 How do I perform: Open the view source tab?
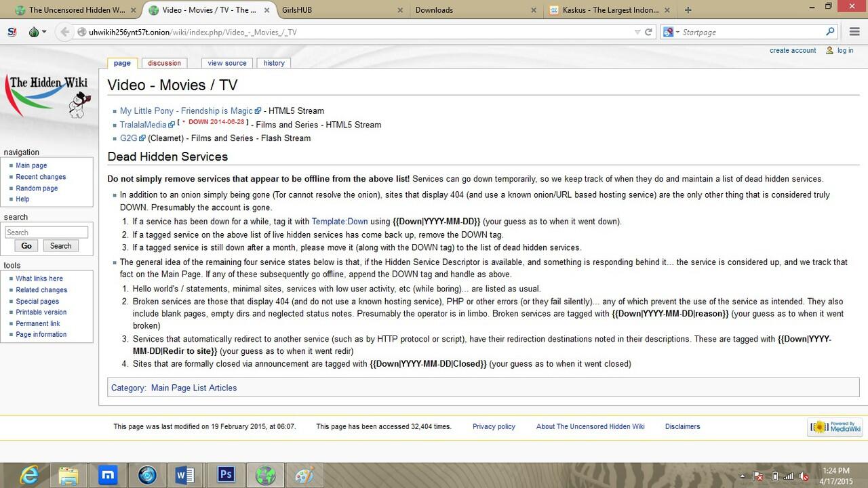tap(227, 63)
